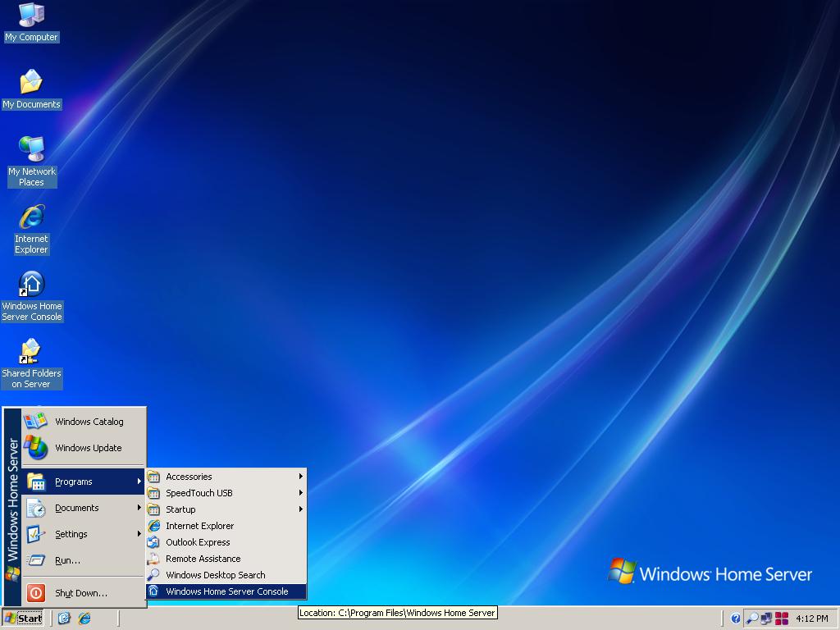The width and height of the screenshot is (840, 630).
Task: Click Shut Down in Start menu
Action: point(80,593)
